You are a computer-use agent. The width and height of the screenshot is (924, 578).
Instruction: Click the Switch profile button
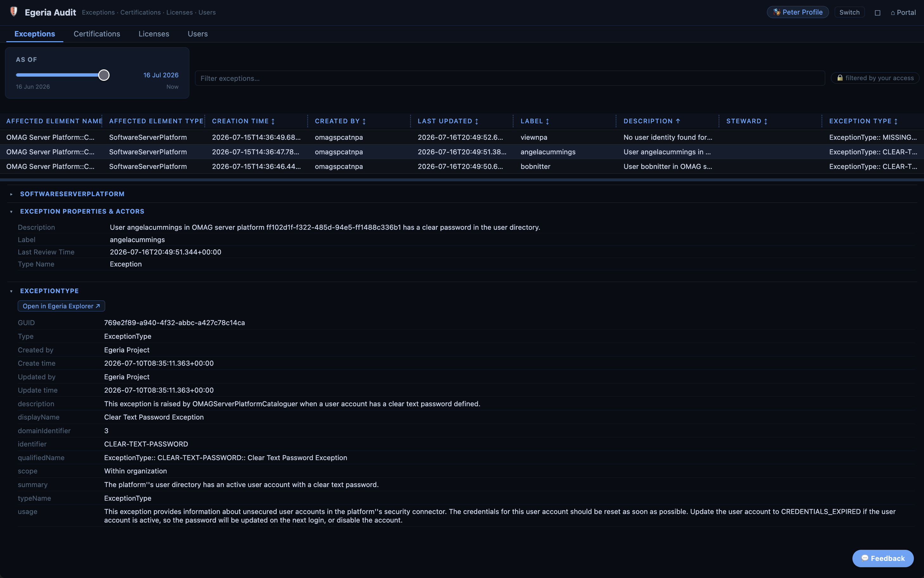click(849, 12)
